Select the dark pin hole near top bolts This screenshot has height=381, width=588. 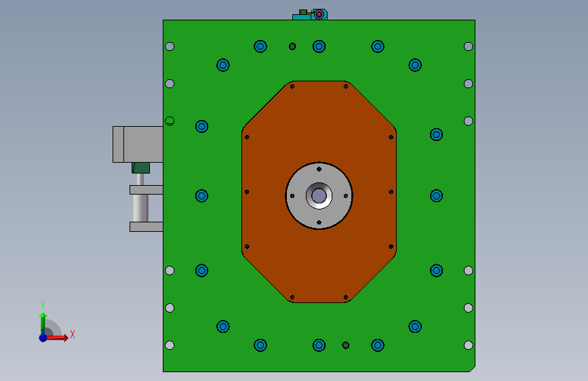coord(292,47)
